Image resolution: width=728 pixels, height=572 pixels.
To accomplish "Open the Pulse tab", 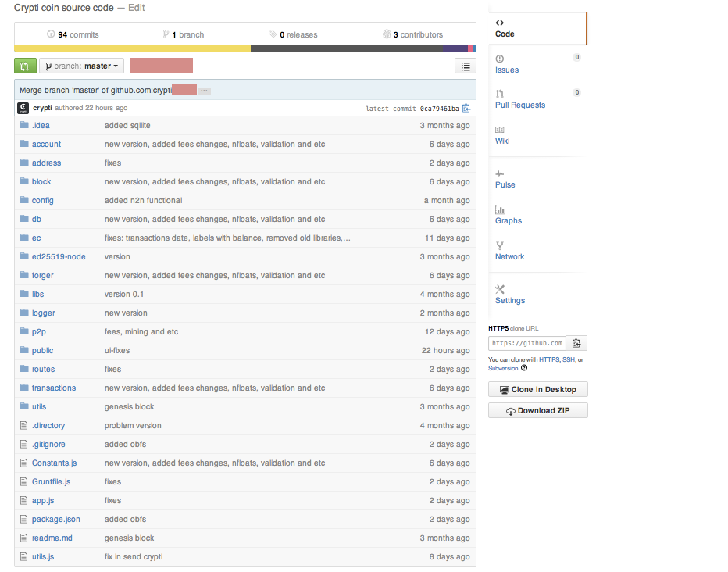I will (505, 184).
